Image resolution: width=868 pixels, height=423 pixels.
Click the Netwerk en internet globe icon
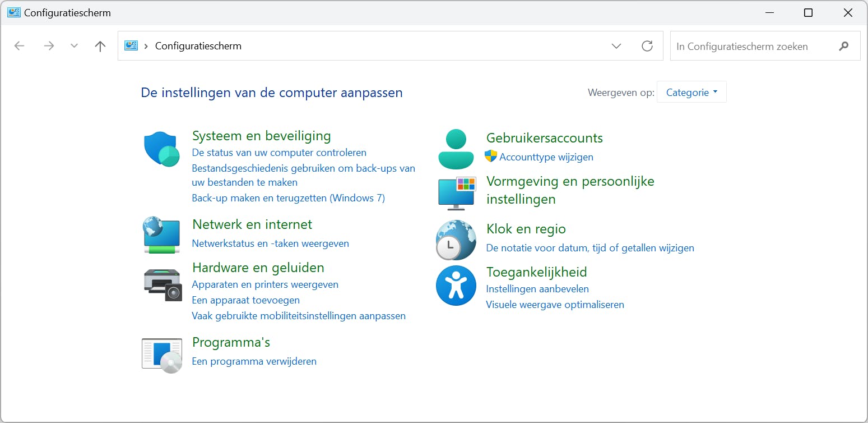(162, 235)
